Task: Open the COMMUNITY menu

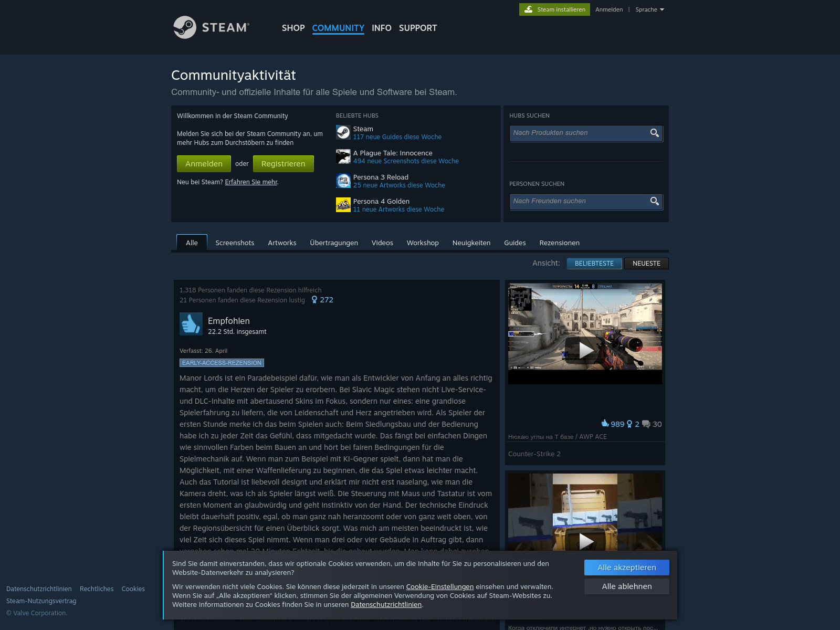Action: pyautogui.click(x=338, y=28)
